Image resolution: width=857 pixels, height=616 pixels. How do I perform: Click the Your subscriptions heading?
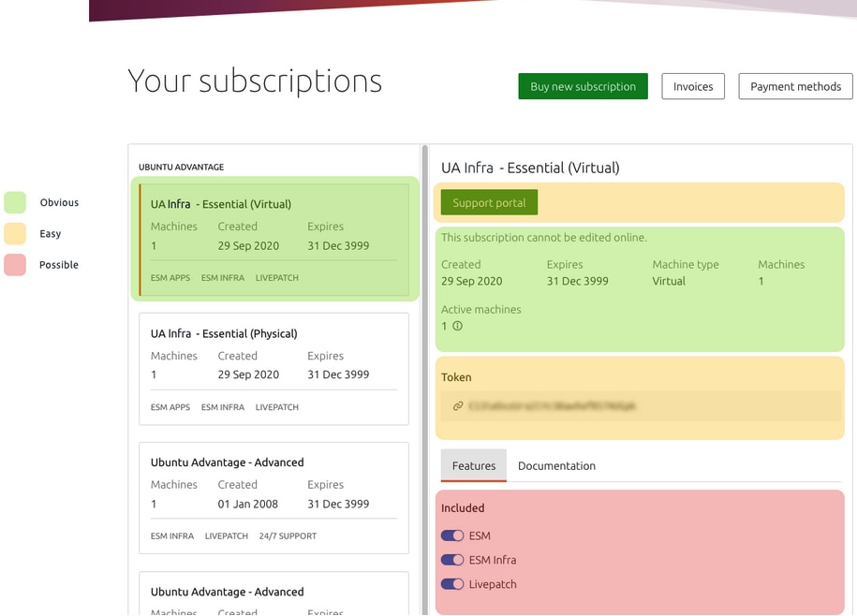(255, 82)
